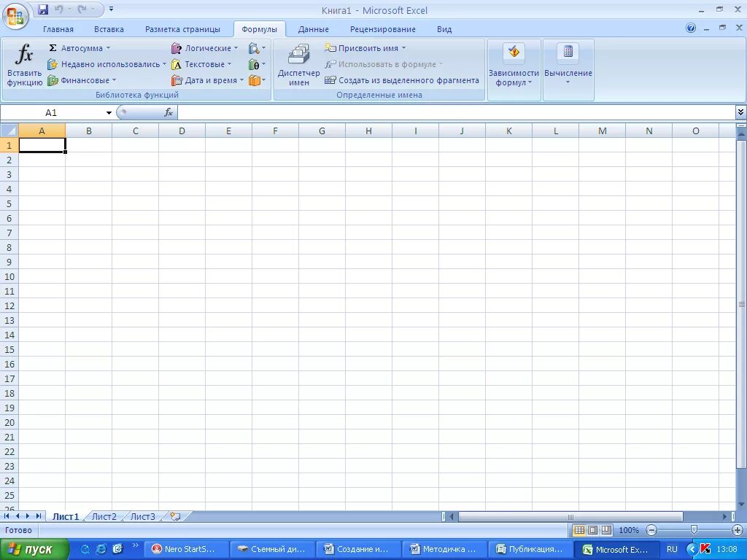Zoom in with the plus button
Viewport: 747px width, 560px height.
point(737,530)
